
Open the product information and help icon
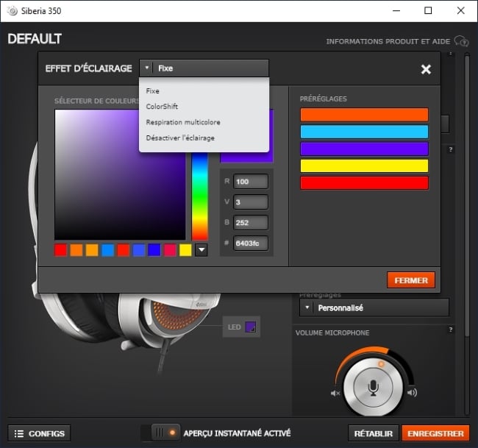[x=461, y=41]
